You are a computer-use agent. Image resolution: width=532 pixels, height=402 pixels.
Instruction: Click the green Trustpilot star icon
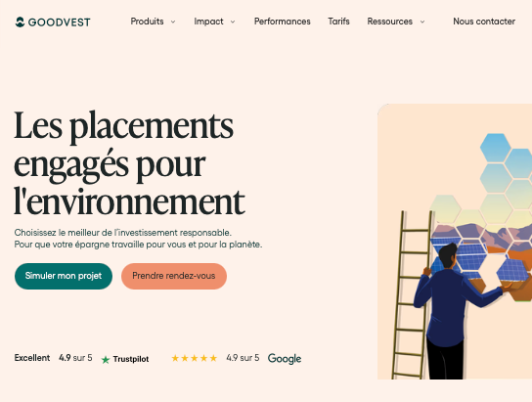(106, 359)
